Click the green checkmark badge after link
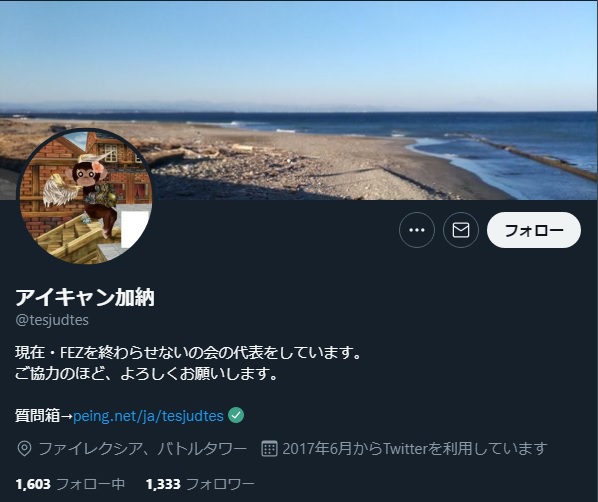Viewport: 598px width, 502px height. click(236, 415)
